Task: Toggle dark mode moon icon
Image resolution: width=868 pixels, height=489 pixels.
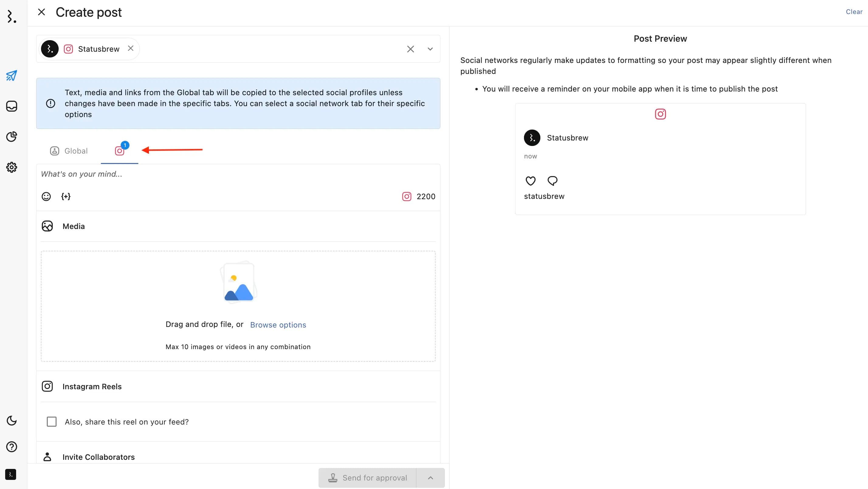Action: coord(12,421)
